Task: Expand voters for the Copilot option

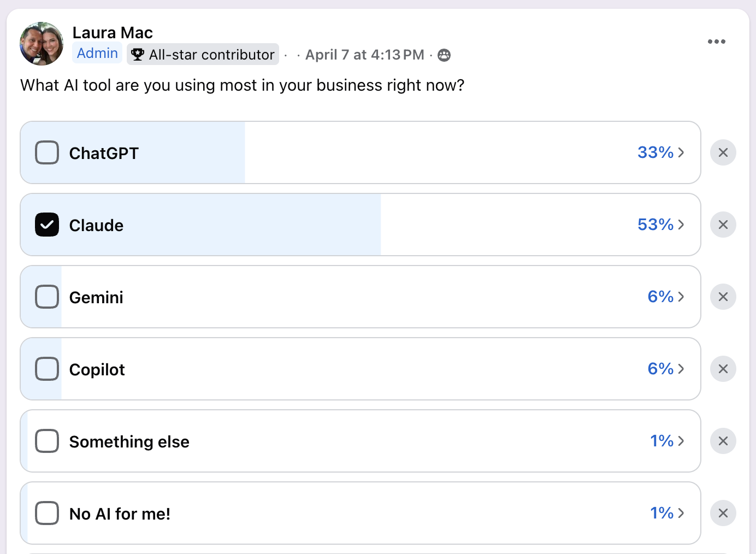Action: (x=682, y=369)
